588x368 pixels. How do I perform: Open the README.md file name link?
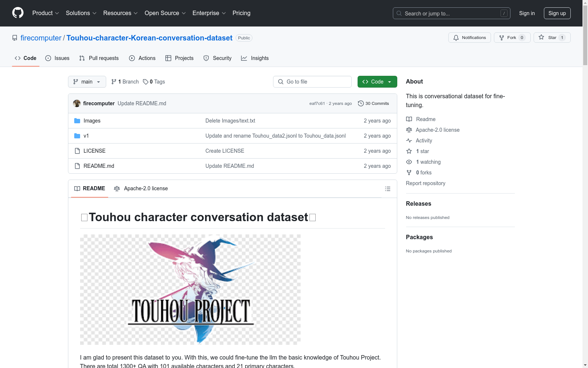[99, 166]
